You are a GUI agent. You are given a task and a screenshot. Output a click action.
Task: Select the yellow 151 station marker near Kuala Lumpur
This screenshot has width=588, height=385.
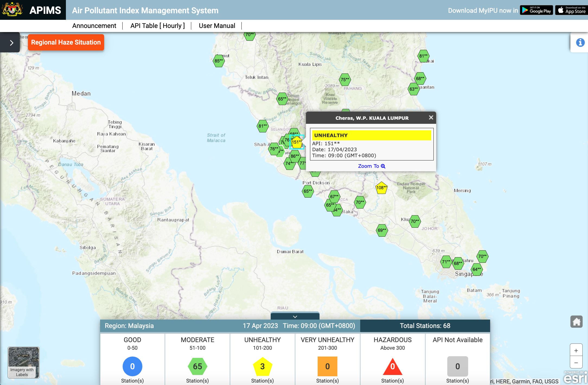point(296,142)
